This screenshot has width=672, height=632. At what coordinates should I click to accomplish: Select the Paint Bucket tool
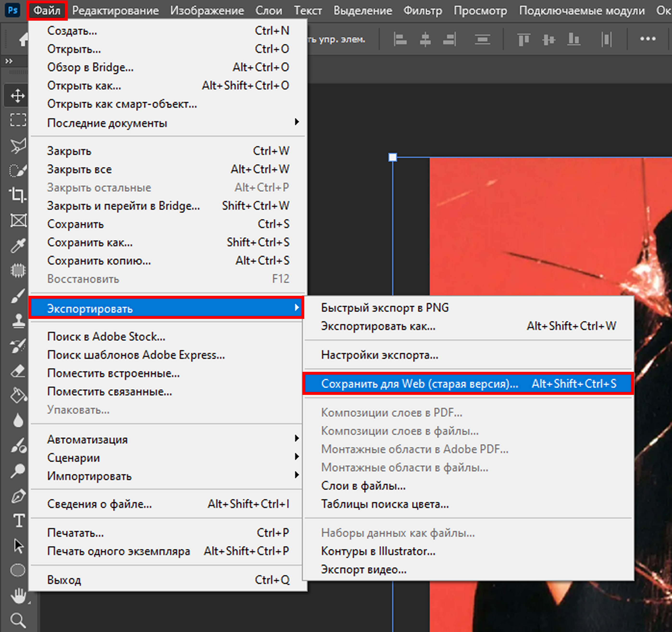pyautogui.click(x=19, y=396)
